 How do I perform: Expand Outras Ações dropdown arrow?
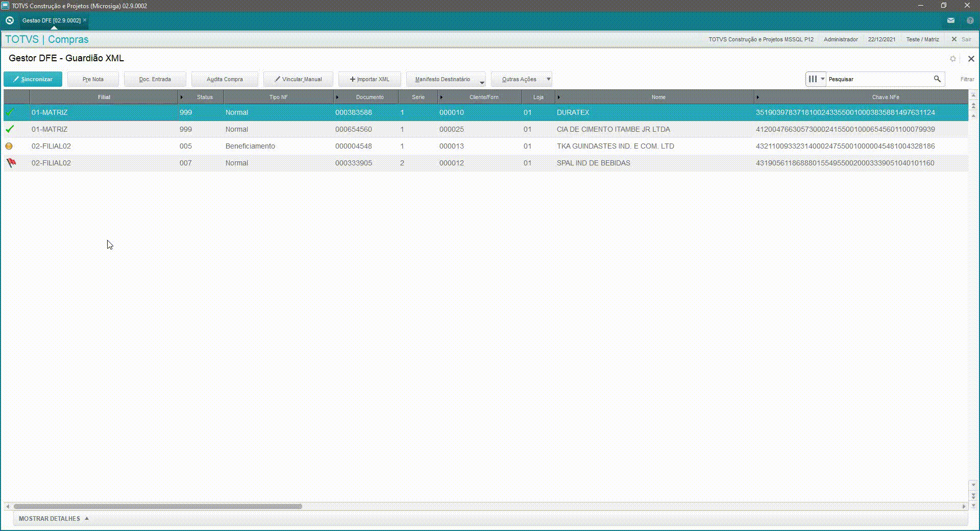[x=549, y=79]
